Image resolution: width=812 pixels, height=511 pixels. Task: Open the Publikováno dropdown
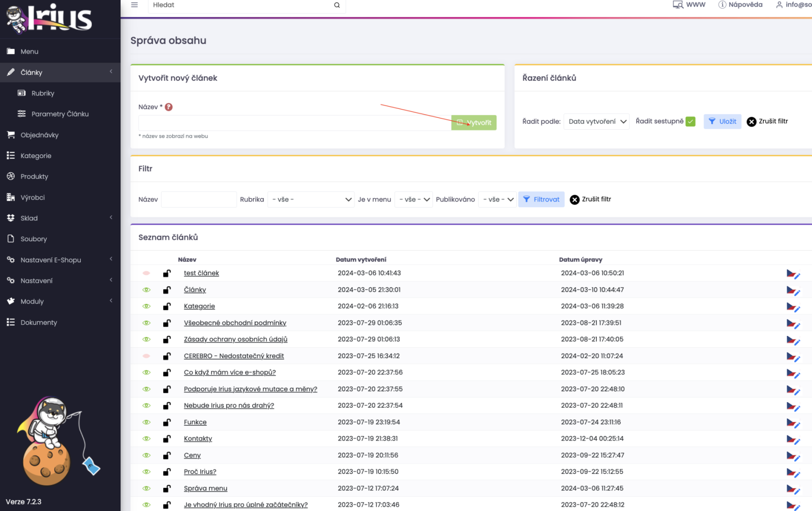click(497, 200)
